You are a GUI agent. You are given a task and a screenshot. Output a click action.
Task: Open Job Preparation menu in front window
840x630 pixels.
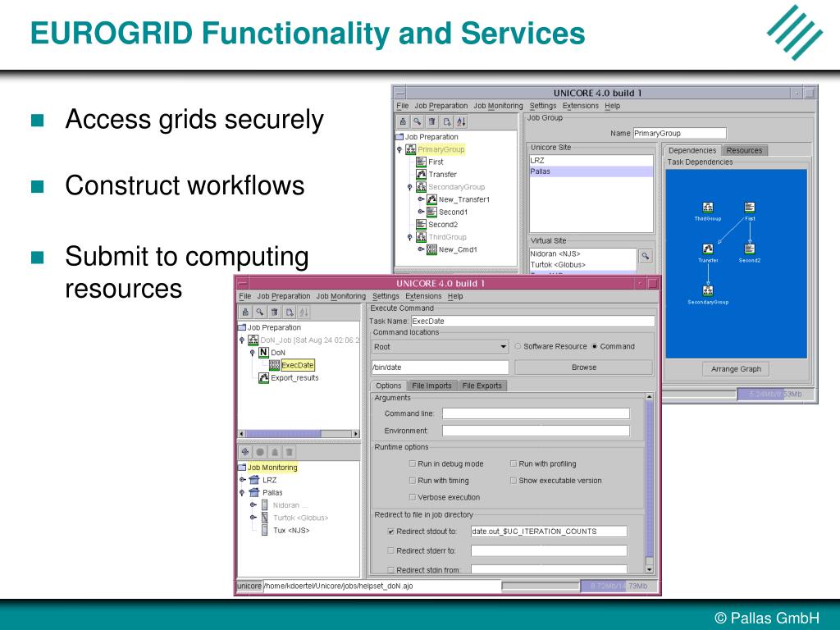(x=283, y=296)
